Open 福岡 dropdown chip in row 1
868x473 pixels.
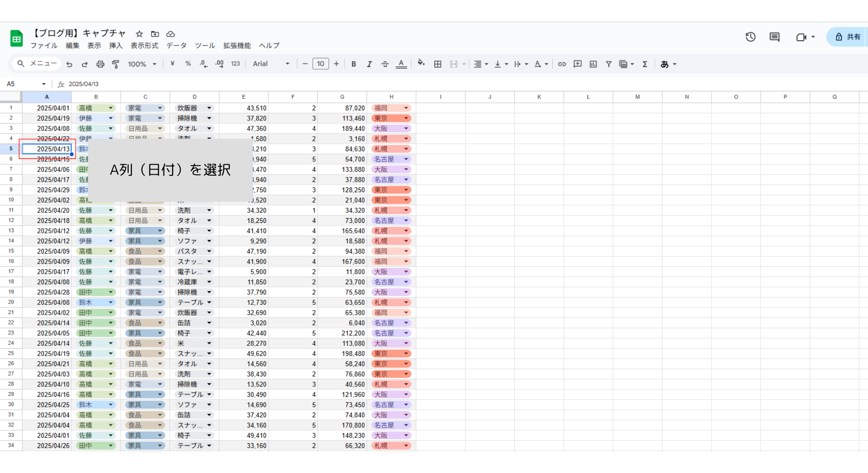coord(391,108)
